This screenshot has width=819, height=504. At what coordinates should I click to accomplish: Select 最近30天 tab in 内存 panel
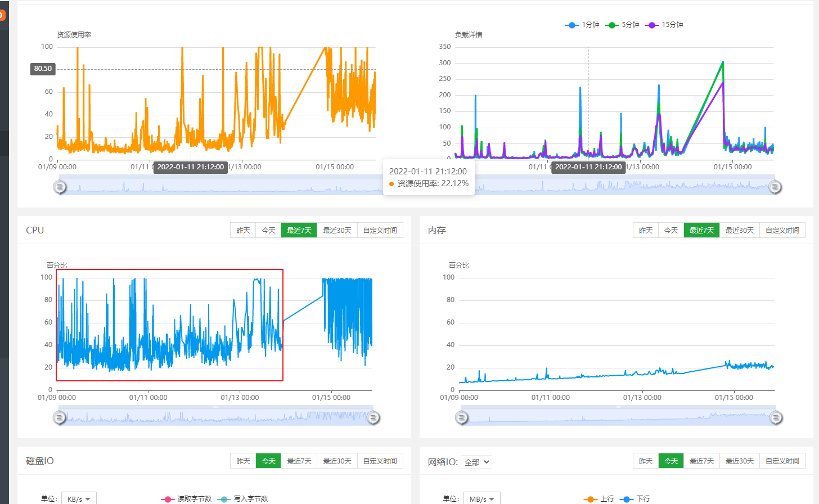(740, 230)
